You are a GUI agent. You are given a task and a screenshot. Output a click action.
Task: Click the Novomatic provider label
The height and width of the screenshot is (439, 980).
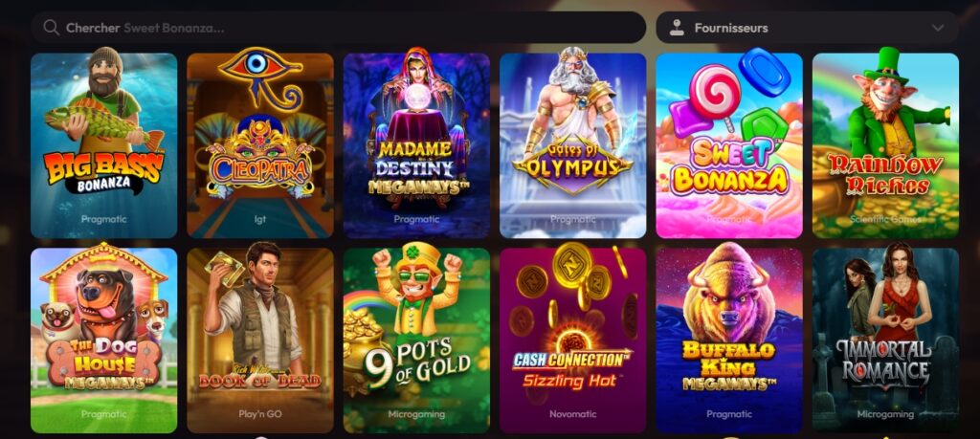(572, 414)
